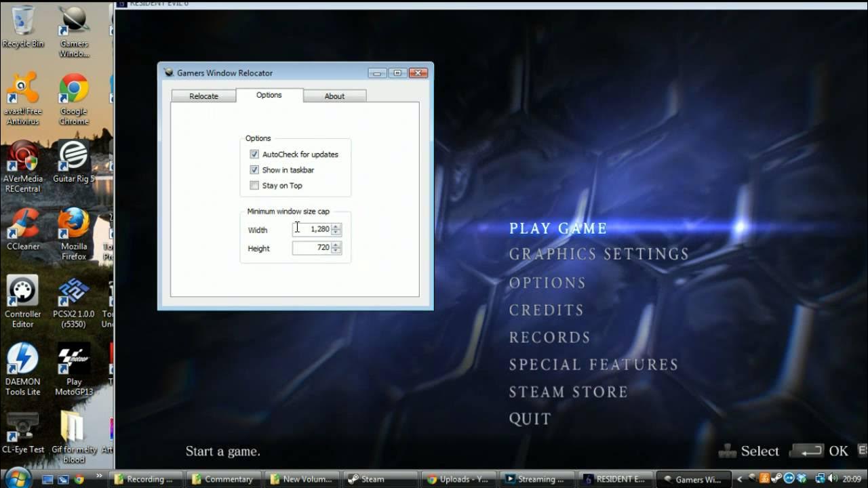
Task: Open New Volume taskbar button
Action: (302, 479)
